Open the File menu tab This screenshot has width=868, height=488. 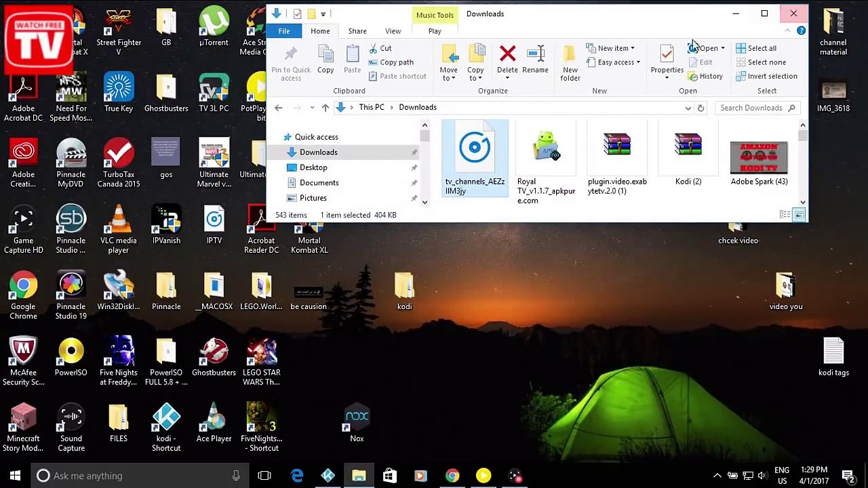(284, 31)
